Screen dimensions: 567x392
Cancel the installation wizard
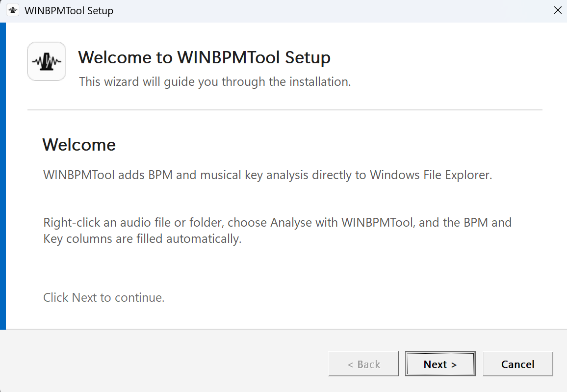pyautogui.click(x=518, y=364)
